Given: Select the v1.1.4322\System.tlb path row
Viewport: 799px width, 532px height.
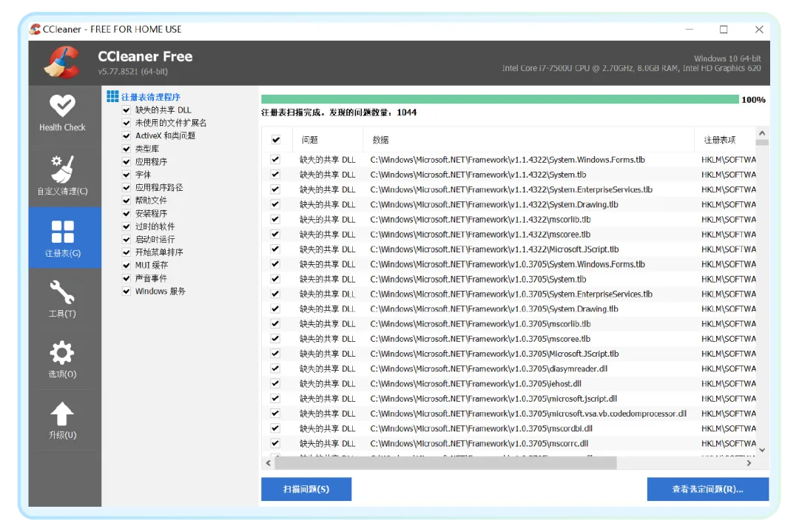Looking at the screenshot, I should coord(478,175).
